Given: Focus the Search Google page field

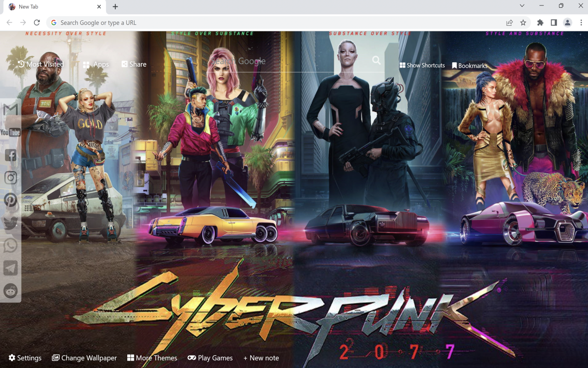Looking at the screenshot, I should pyautogui.click(x=289, y=61).
